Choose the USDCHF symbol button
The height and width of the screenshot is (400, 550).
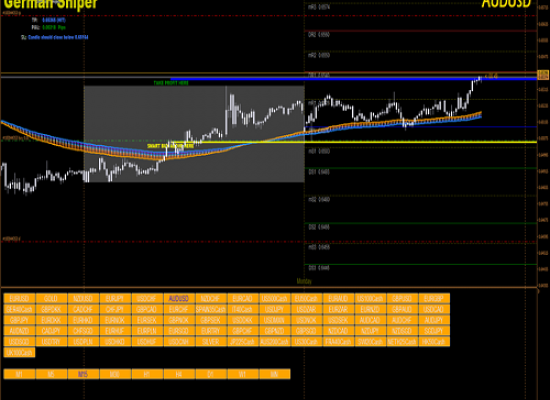click(147, 299)
